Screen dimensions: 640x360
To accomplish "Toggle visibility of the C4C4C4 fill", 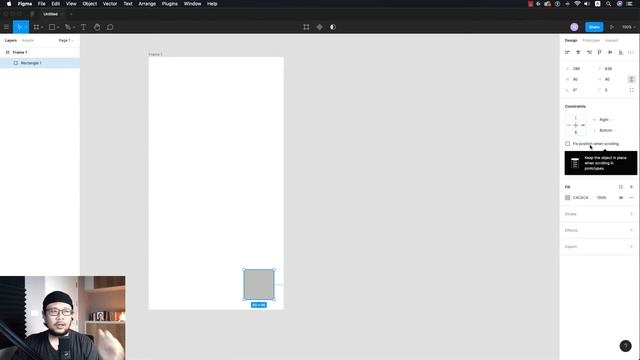I will [621, 198].
